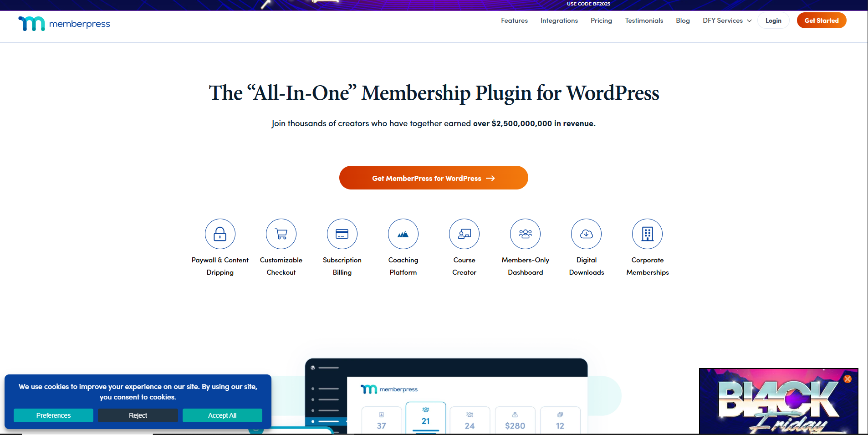Reject cookies in the consent banner
Image resolution: width=868 pixels, height=435 pixels.
pos(138,415)
